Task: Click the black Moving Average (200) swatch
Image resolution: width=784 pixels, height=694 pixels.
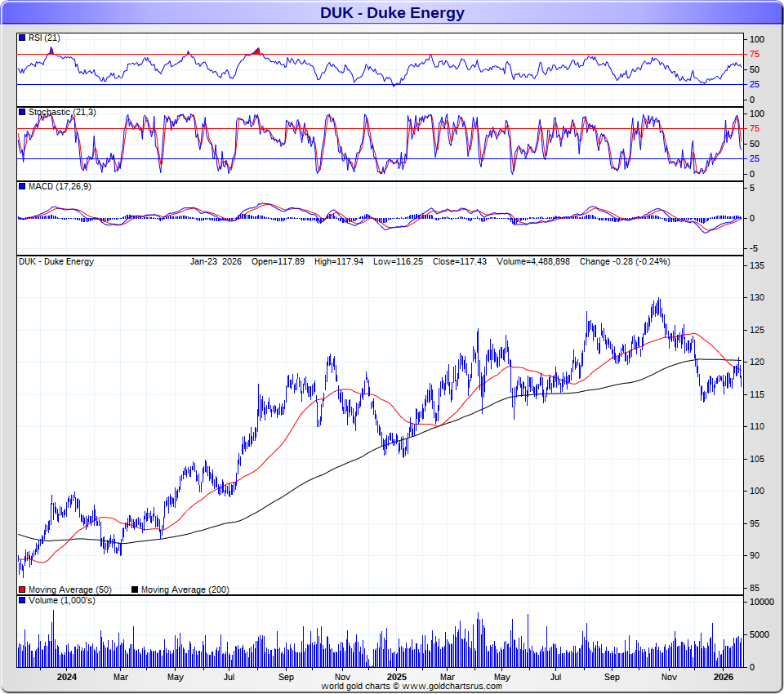Action: tap(136, 589)
